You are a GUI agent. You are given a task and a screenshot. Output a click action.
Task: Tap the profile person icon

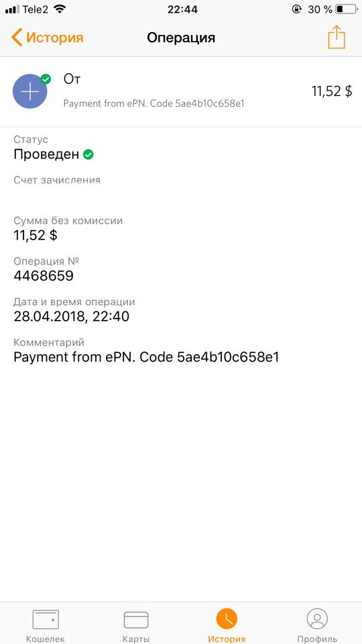[317, 619]
